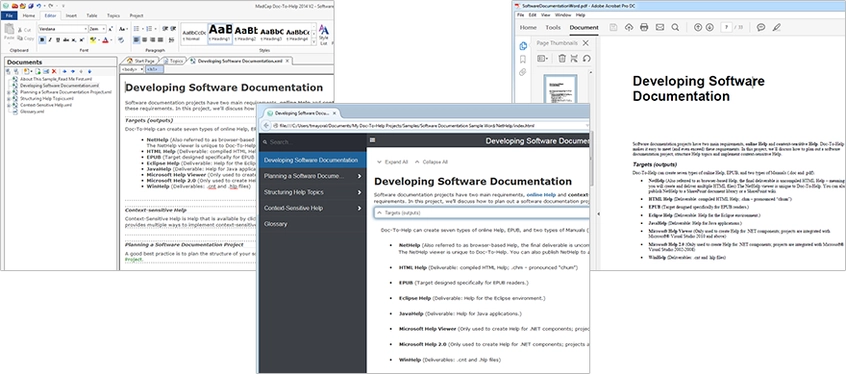Open the font color dropdown arrow
Image resolution: width=846 pixels, height=374 pixels.
pyautogui.click(x=111, y=40)
